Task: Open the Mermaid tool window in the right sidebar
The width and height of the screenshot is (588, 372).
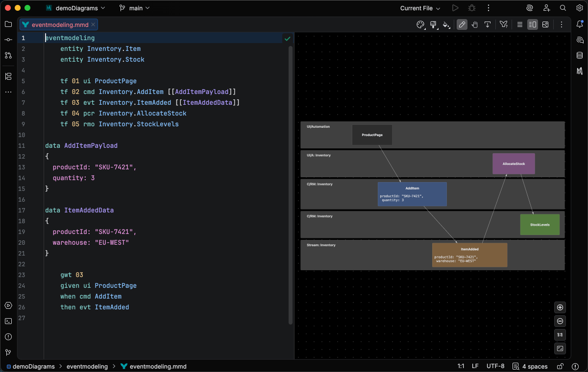Action: [x=580, y=71]
